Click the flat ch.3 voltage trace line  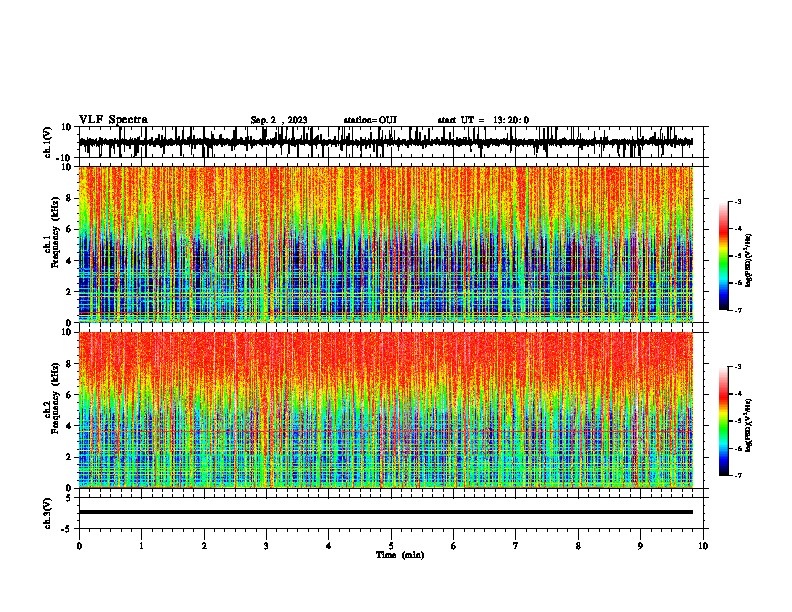click(x=385, y=512)
